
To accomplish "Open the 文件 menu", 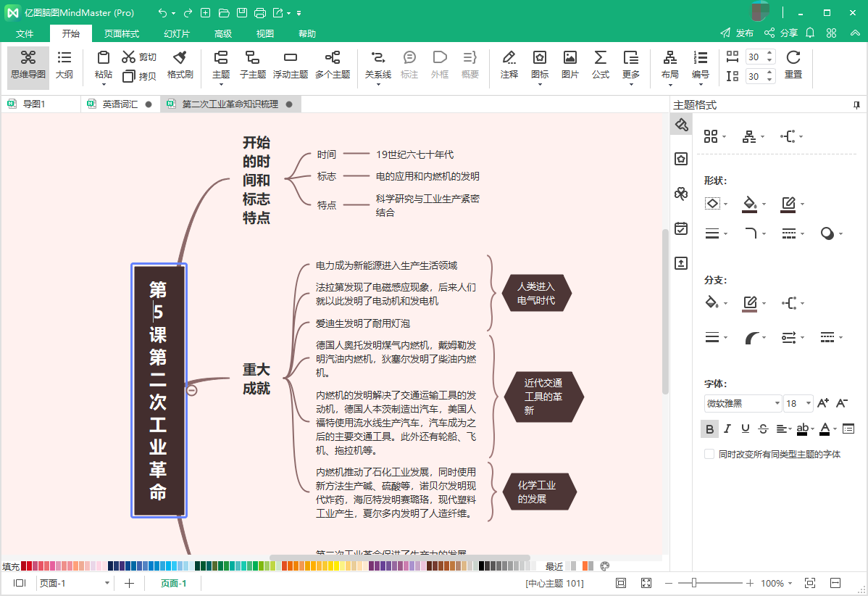I will (25, 34).
